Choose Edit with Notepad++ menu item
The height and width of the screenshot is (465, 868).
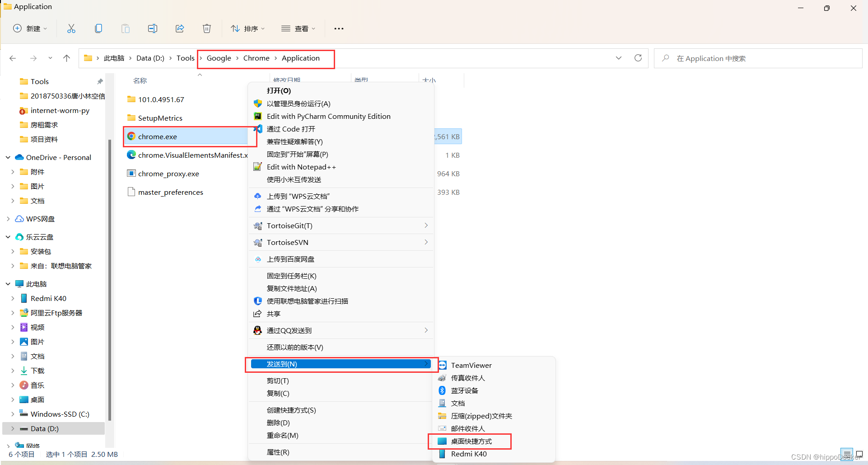pyautogui.click(x=341, y=167)
